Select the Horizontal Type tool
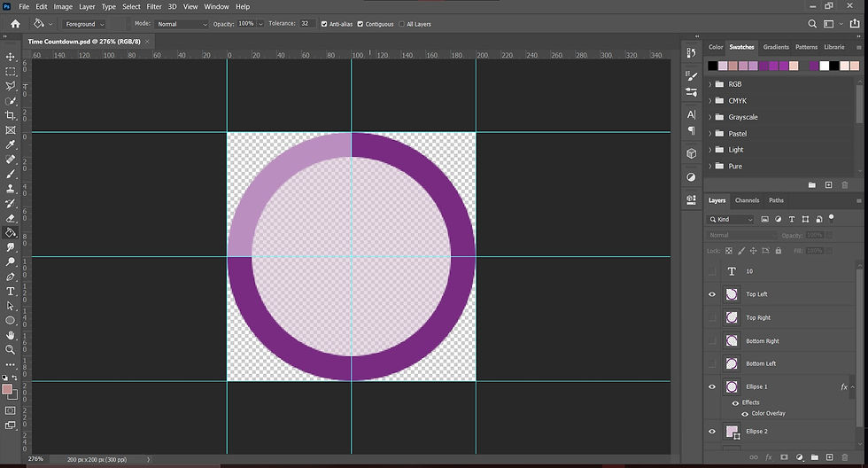868x468 pixels. pyautogui.click(x=11, y=292)
